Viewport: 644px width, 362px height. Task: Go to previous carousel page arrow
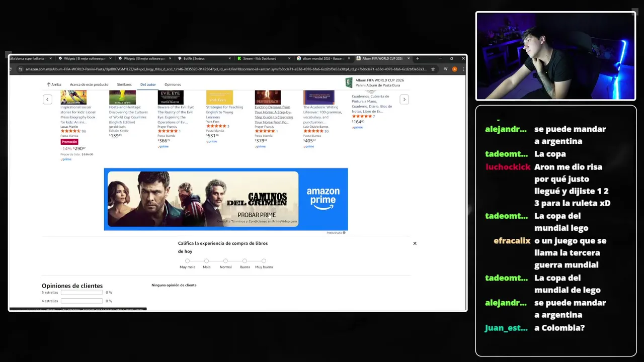tap(47, 100)
